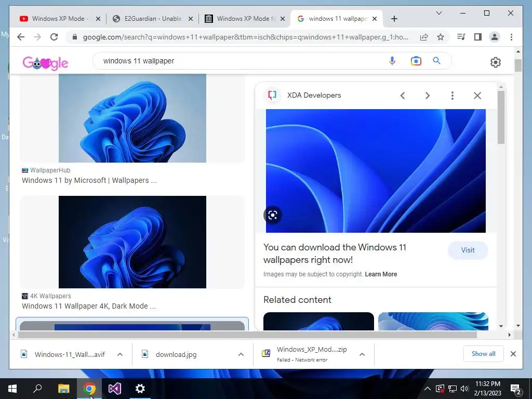Close the YouTube Windows XP Mode tab
Viewport: 532px width, 399px height.
[98, 19]
